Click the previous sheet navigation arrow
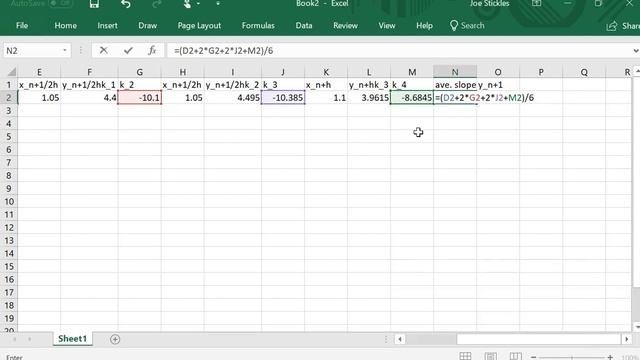This screenshot has height=360, width=640. point(14,339)
